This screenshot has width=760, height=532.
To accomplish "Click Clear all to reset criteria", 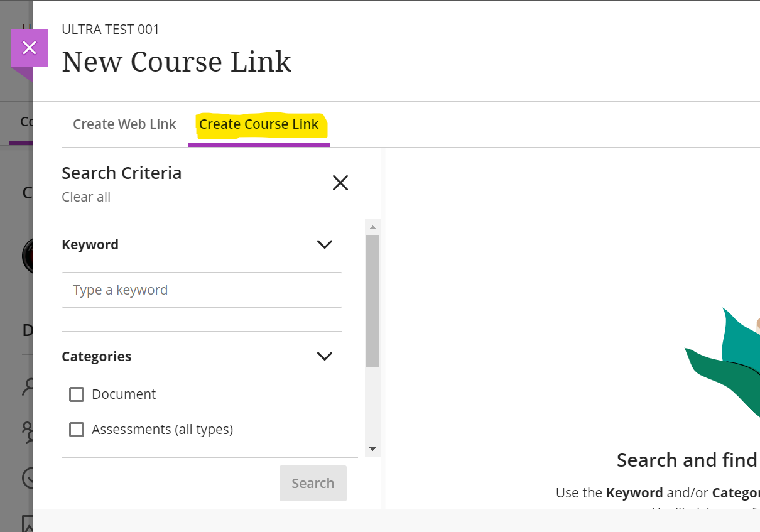I will pyautogui.click(x=85, y=197).
